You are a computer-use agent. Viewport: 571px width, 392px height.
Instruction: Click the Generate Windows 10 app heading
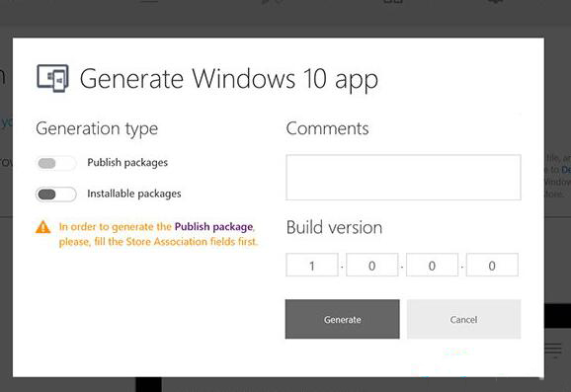(228, 79)
